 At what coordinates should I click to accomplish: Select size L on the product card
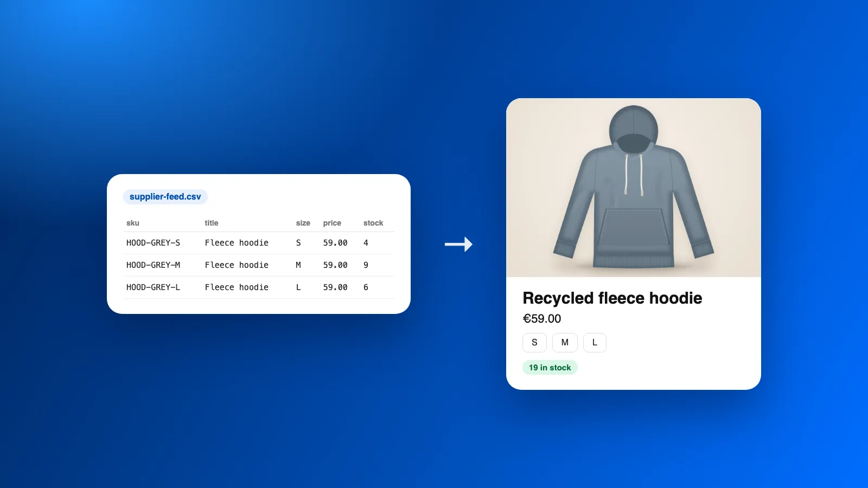595,343
